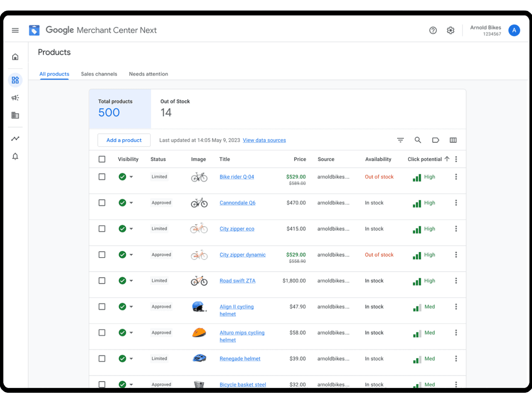Switch to the Needs attention tab
Image resolution: width=532 pixels, height=393 pixels.
click(x=148, y=74)
